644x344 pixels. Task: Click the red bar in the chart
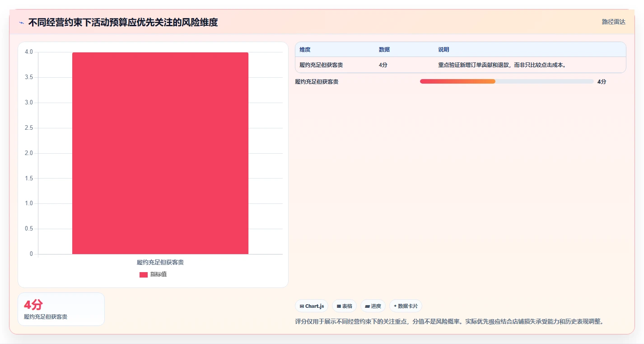click(160, 153)
